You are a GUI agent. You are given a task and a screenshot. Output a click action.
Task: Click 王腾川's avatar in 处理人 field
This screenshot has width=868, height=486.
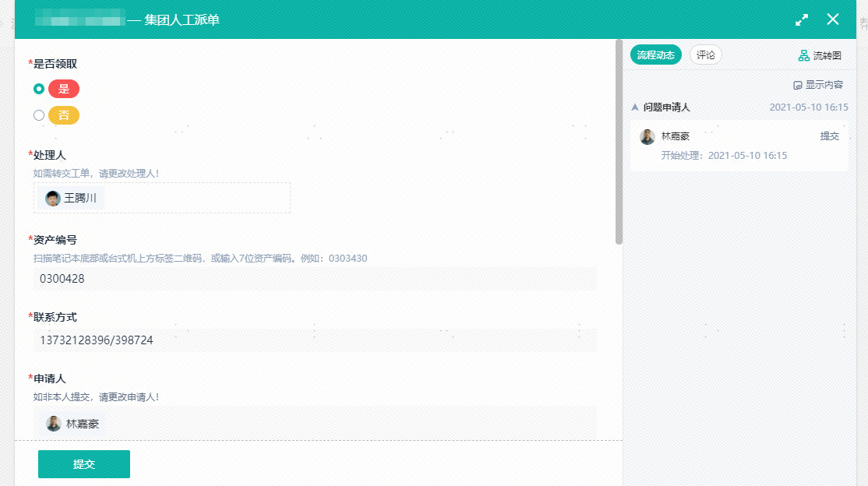click(53, 199)
